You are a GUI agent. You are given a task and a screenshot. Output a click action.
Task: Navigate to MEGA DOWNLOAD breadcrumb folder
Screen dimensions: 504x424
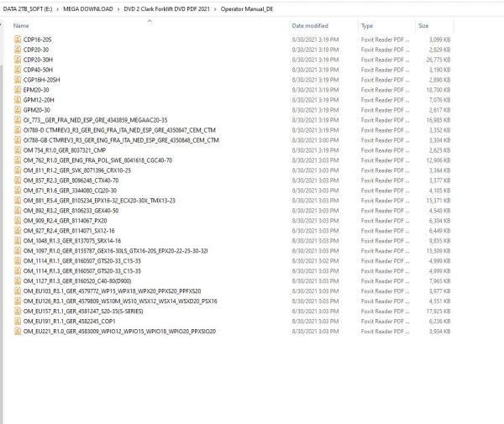(x=88, y=9)
